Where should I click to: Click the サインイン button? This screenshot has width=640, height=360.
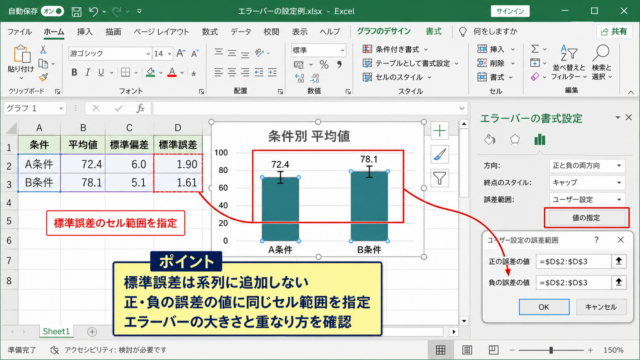[510, 11]
